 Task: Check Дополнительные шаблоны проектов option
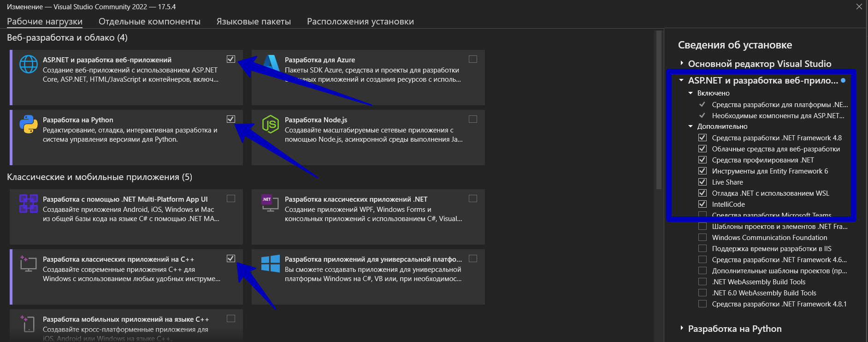pos(703,270)
